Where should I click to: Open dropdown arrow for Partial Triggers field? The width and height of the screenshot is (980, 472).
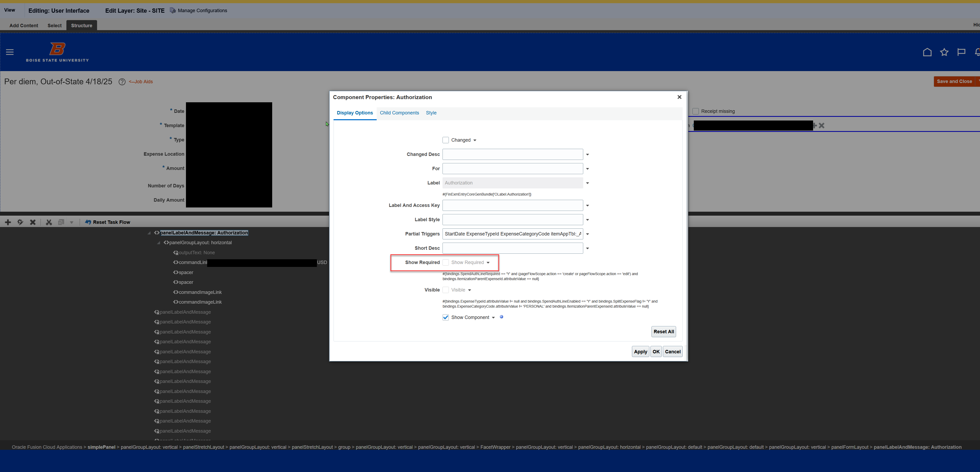pos(587,234)
